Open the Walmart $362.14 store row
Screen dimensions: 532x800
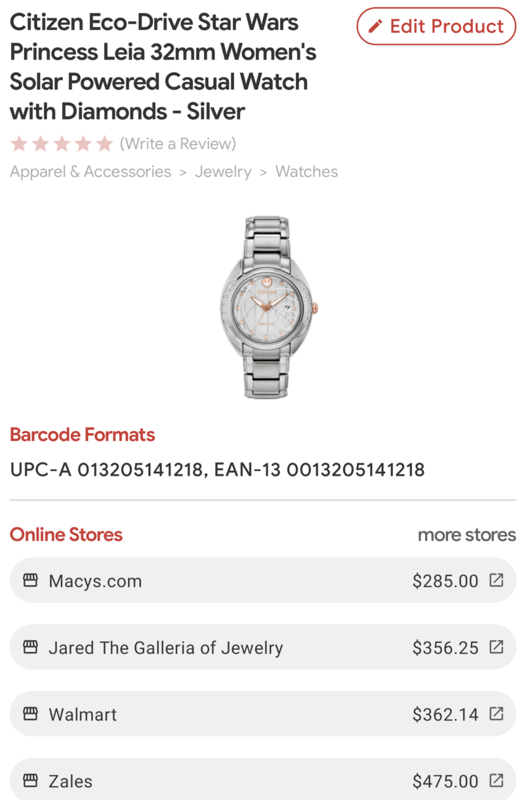click(262, 714)
